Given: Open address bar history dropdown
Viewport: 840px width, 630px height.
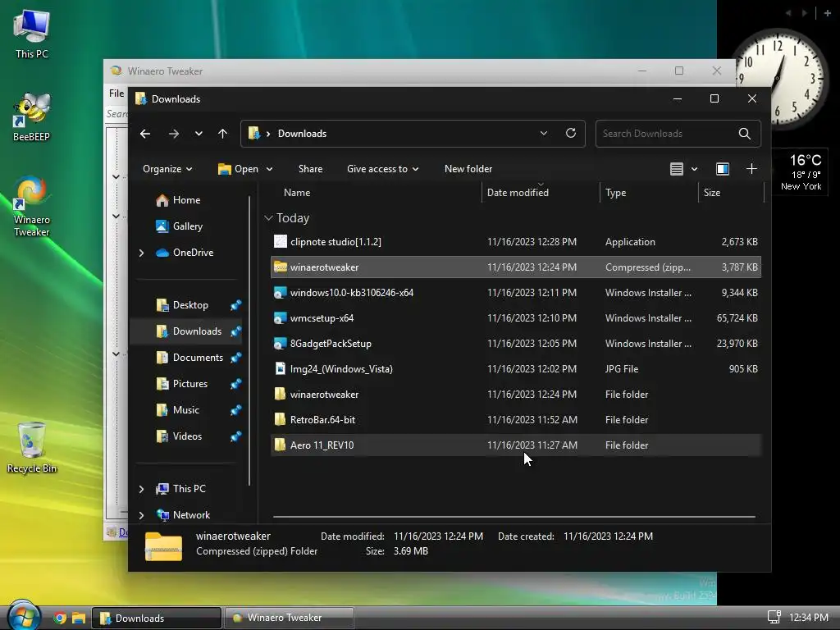Looking at the screenshot, I should coord(544,134).
